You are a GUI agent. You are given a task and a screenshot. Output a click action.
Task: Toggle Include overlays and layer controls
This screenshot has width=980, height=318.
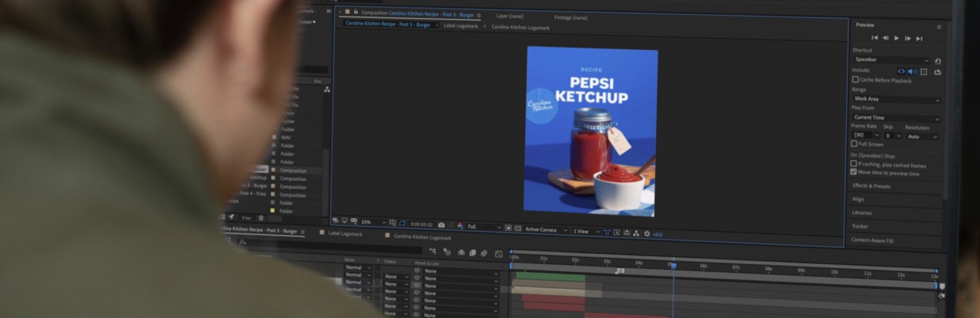tap(924, 71)
